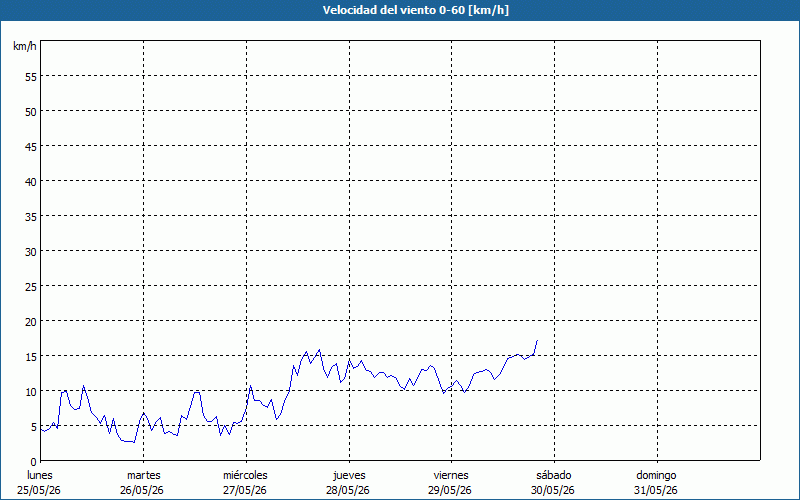Image resolution: width=800 pixels, height=500 pixels.
Task: Click the 'viernes' day label
Action: tap(451, 475)
